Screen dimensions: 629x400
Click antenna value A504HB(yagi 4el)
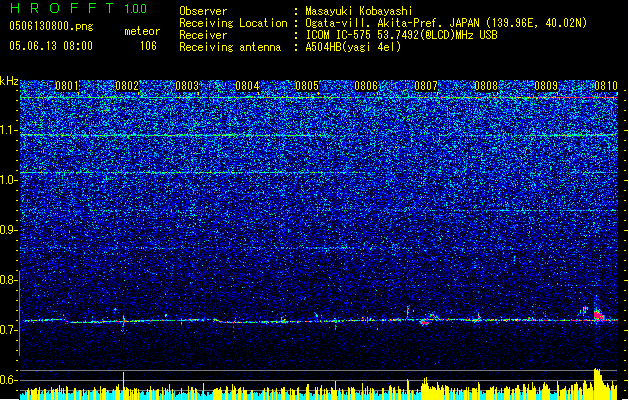(353, 47)
